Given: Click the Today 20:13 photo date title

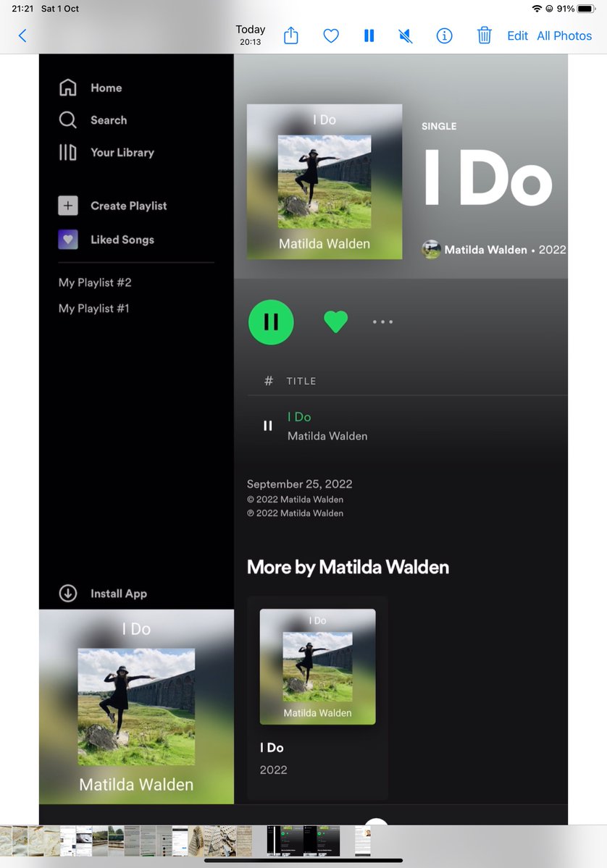Looking at the screenshot, I should coord(251,35).
